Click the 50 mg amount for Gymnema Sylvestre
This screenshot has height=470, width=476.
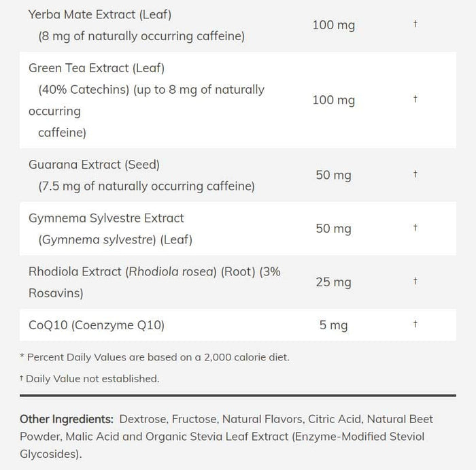(333, 229)
